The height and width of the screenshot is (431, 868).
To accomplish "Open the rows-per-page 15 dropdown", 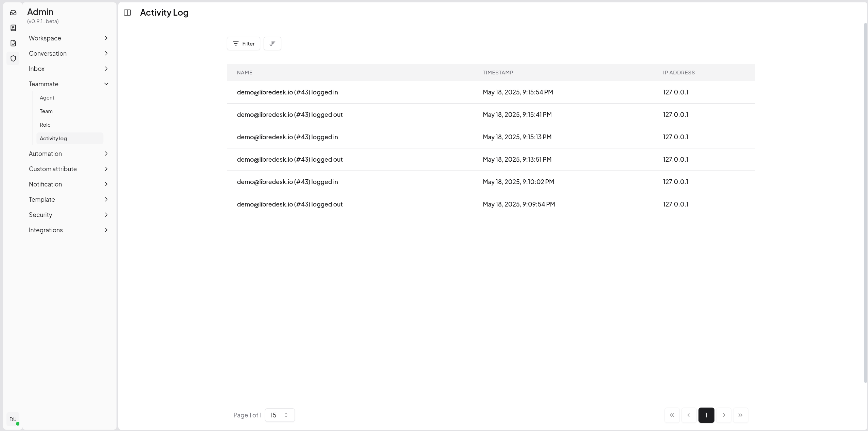I will [x=280, y=415].
